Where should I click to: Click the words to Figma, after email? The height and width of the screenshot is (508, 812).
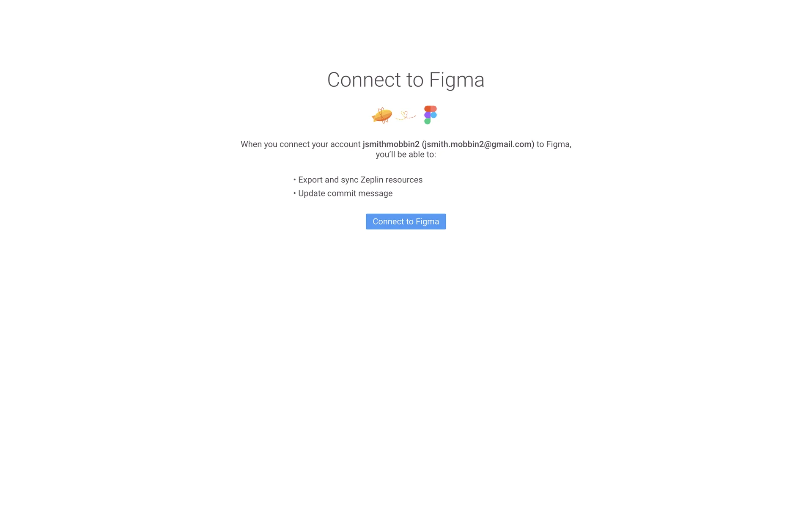[x=554, y=144]
